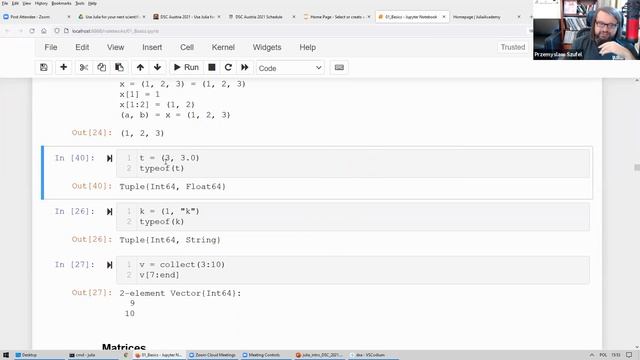This screenshot has height=360, width=640.
Task: Open the View menu
Action: [x=116, y=47]
